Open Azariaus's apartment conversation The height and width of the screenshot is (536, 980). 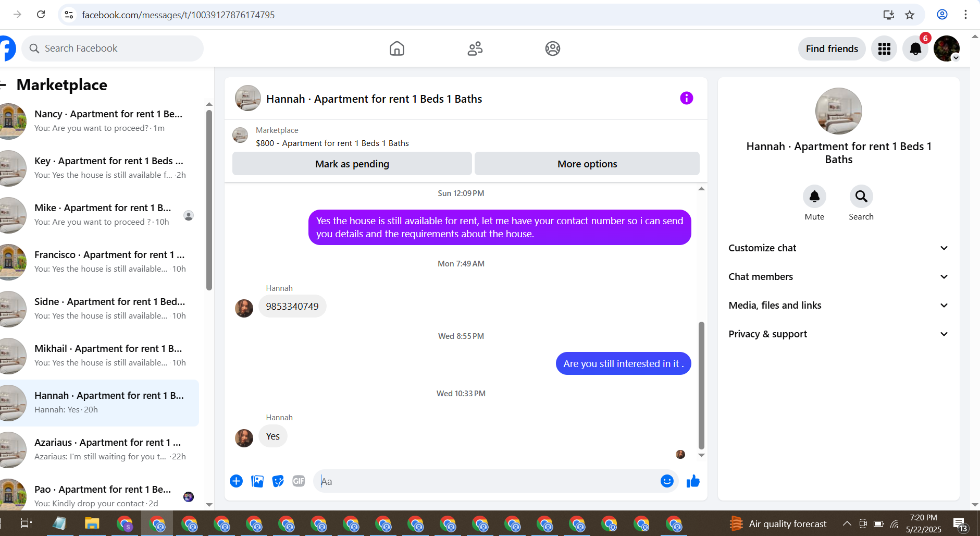click(x=100, y=449)
